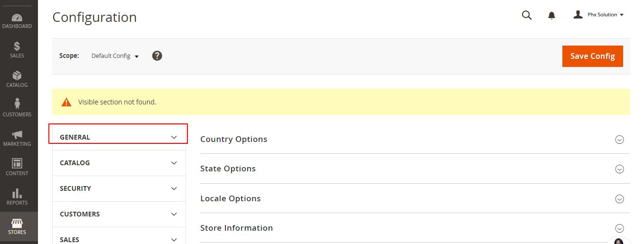Click the scope help question mark icon
Viewport: 644px width, 244px height.
tap(157, 56)
